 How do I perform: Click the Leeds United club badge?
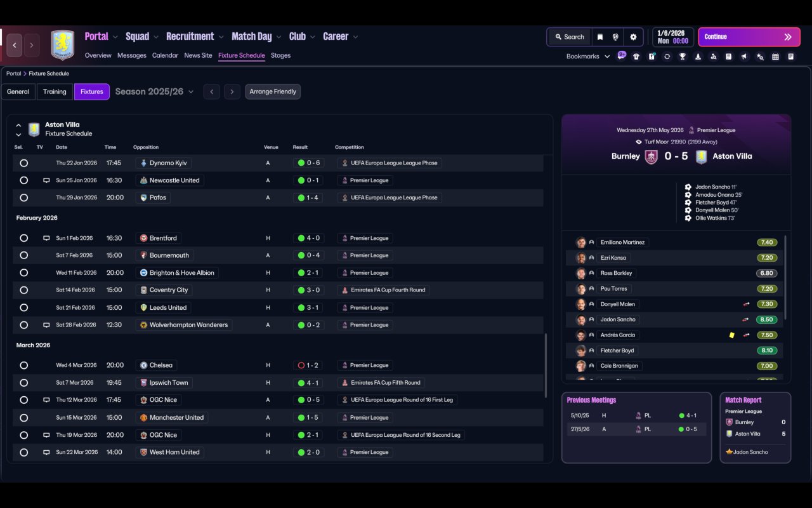click(x=144, y=308)
